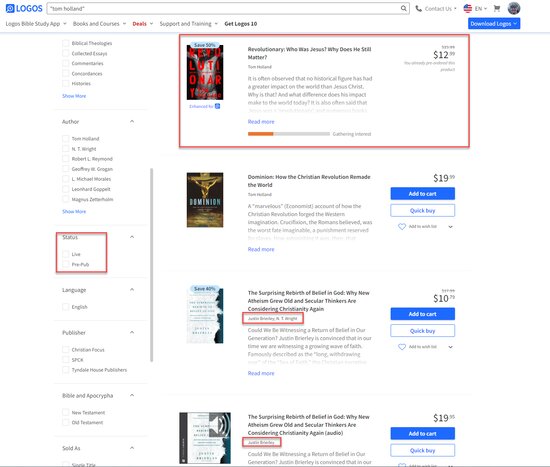The image size is (550, 467).
Task: Click Show More under resource type filters
Action: point(74,96)
